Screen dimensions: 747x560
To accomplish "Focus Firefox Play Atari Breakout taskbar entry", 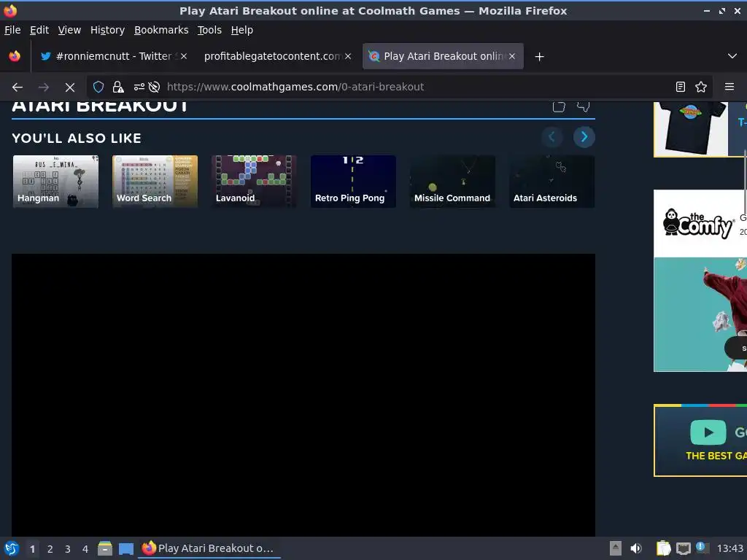I will click(x=209, y=548).
